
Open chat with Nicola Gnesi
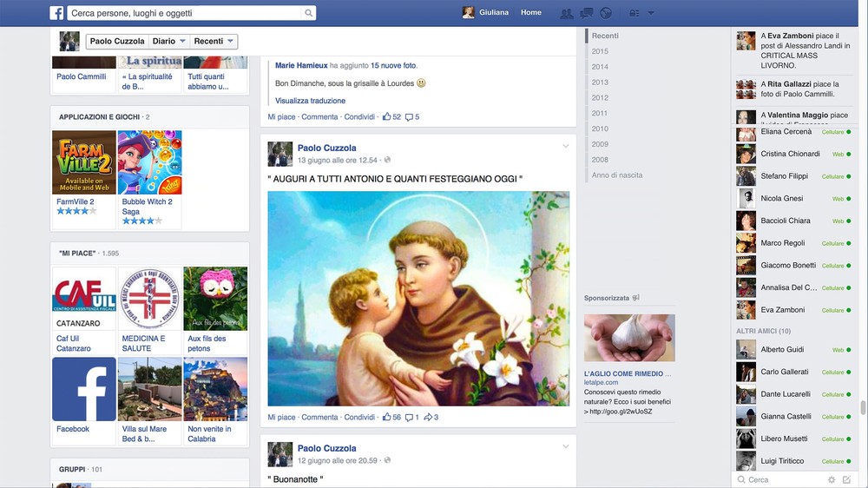coord(793,198)
